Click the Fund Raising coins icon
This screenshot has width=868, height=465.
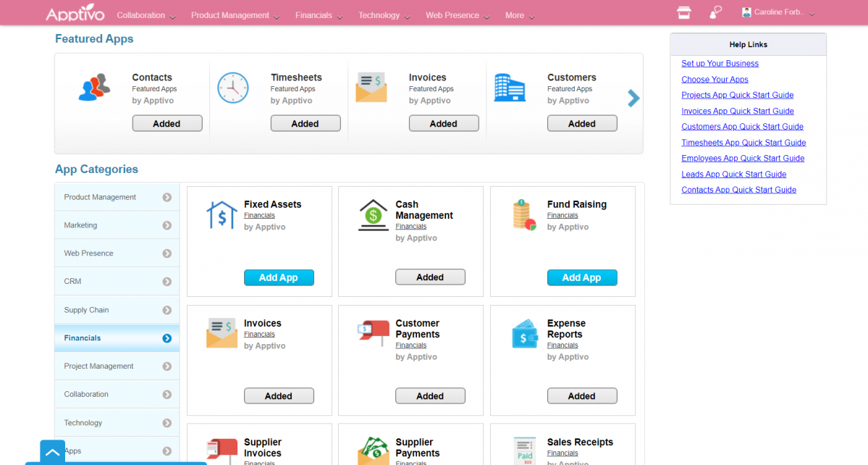pos(524,215)
